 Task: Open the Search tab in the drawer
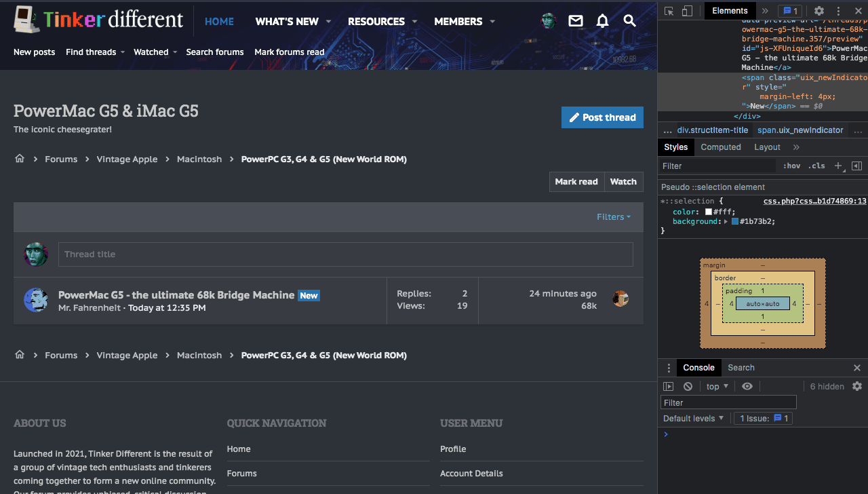pyautogui.click(x=741, y=368)
